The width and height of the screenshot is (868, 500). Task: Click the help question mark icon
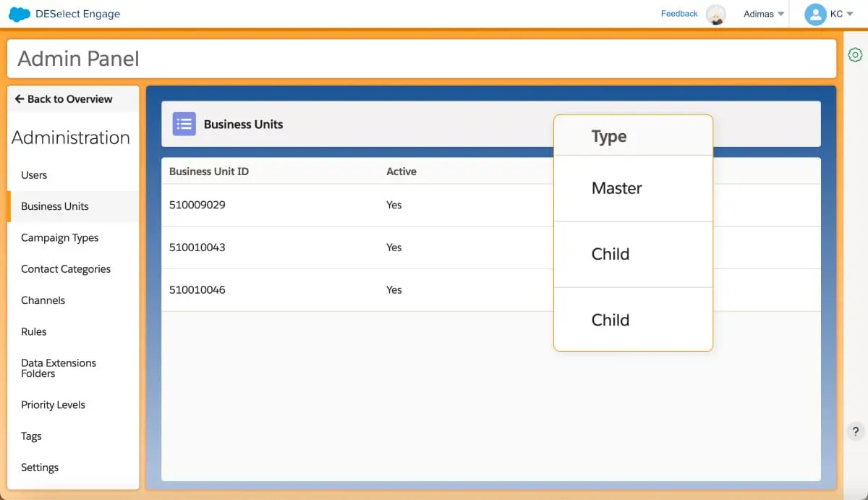coord(855,432)
